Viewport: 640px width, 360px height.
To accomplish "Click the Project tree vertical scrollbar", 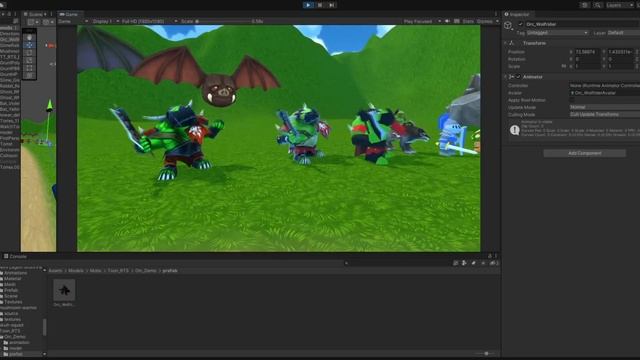I will [44, 327].
